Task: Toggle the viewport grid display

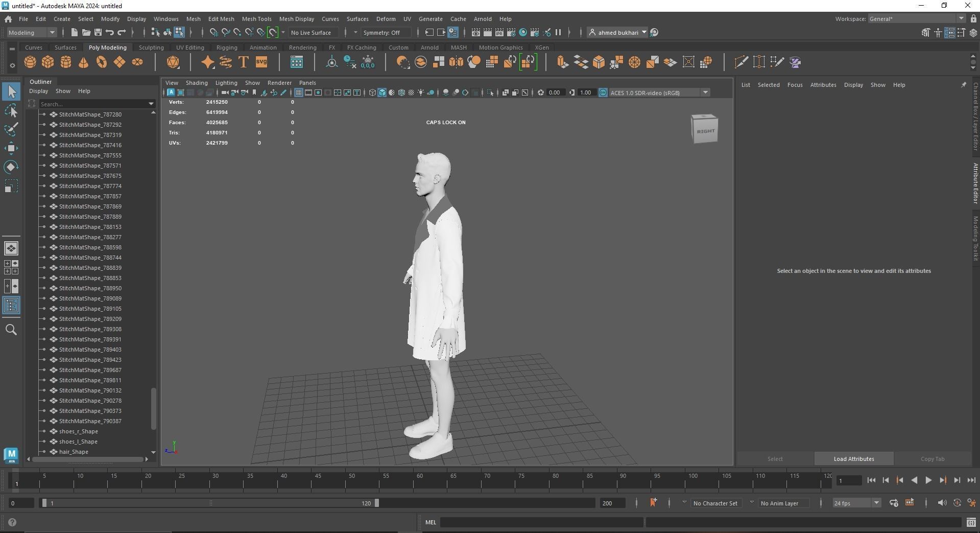Action: [x=299, y=92]
